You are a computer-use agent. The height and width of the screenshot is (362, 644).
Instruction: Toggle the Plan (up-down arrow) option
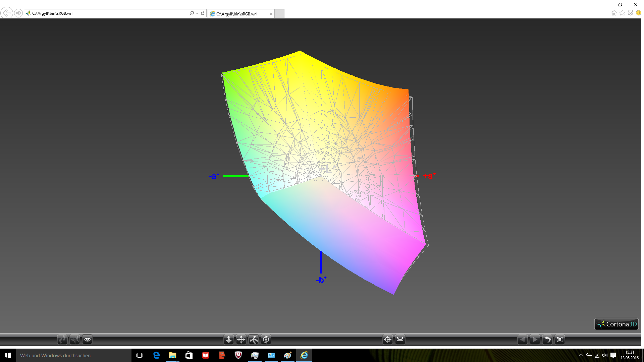coord(229,340)
